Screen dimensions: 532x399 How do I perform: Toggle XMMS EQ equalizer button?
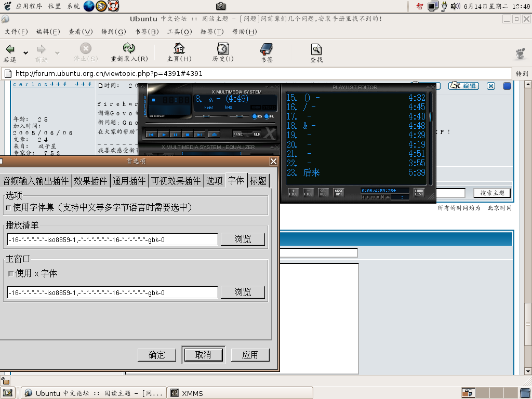pos(257,116)
